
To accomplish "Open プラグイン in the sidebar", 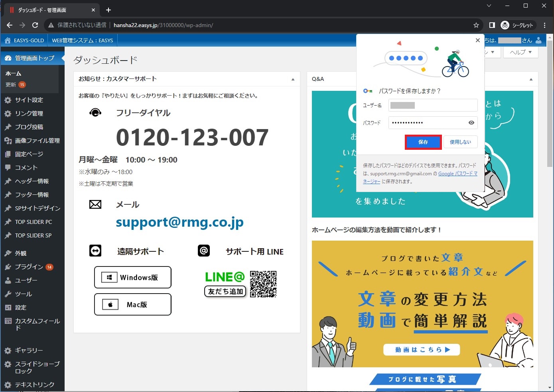I will coord(29,267).
